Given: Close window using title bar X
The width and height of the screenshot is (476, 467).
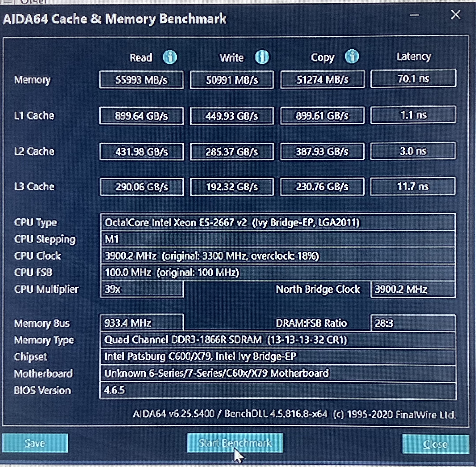Looking at the screenshot, I should point(456,15).
